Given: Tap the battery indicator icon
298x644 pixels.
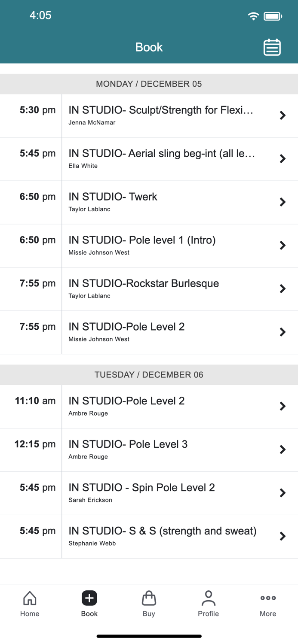Looking at the screenshot, I should [271, 15].
